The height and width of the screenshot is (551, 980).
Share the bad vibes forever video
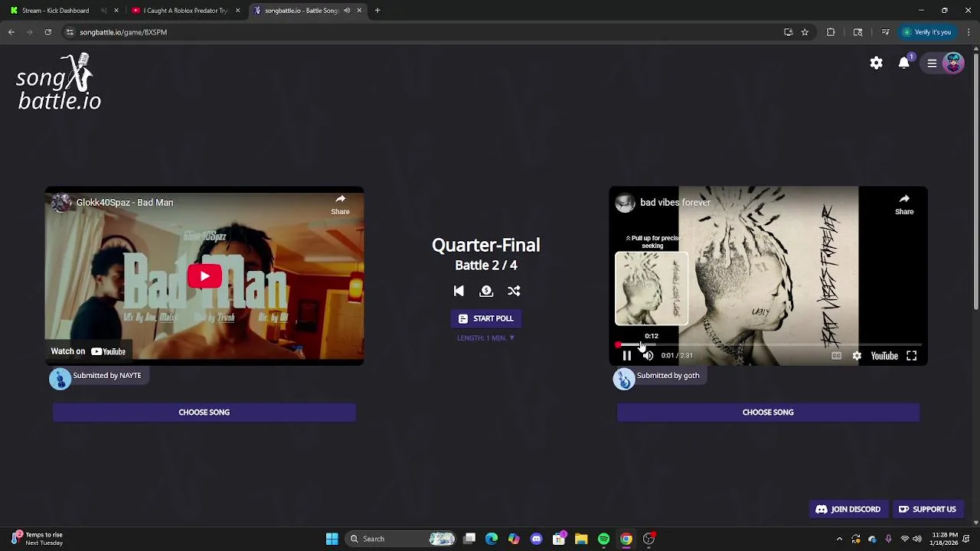[904, 204]
